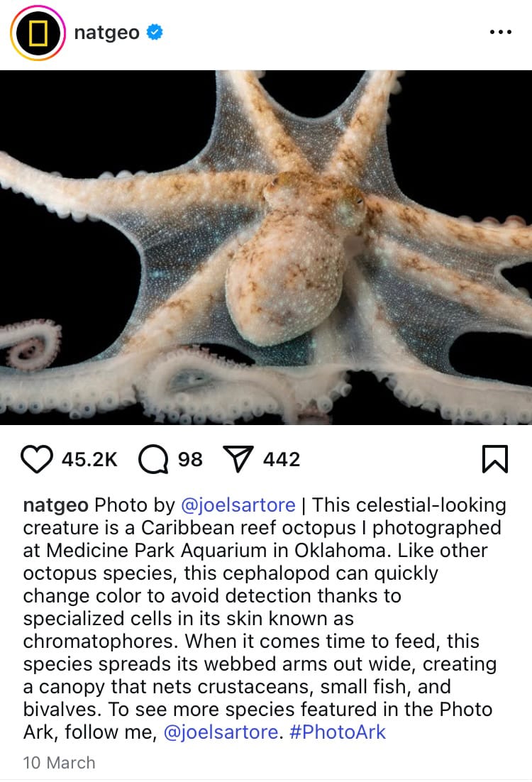The height and width of the screenshot is (782, 532).
Task: Click the 442 shares count
Action: 282,459
